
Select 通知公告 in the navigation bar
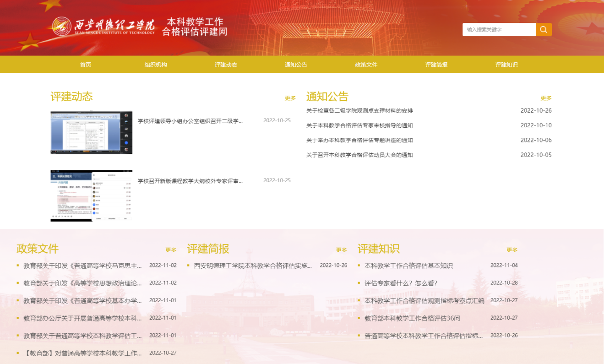pyautogui.click(x=296, y=65)
